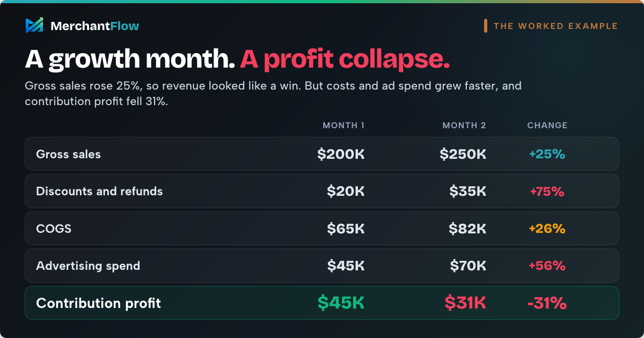Click the -31% change figure
The height and width of the screenshot is (338, 644).
coord(547,303)
